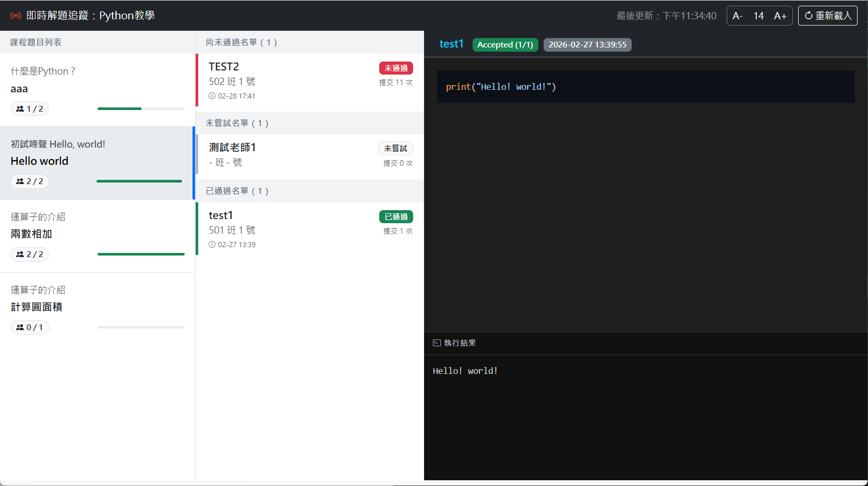Decrease font size with A- button
The width and height of the screenshot is (868, 486).
737,16
